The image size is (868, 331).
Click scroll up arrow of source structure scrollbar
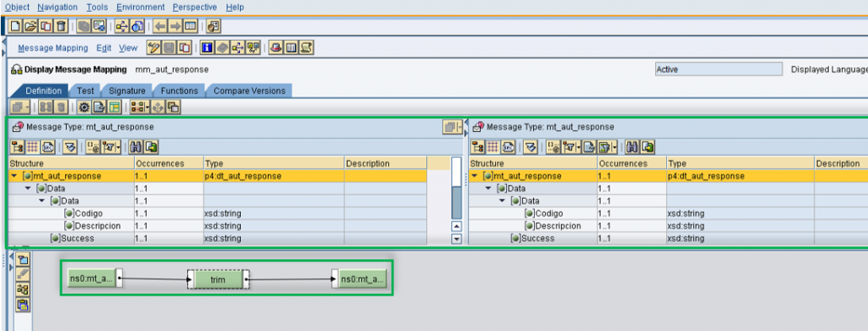pos(457,226)
